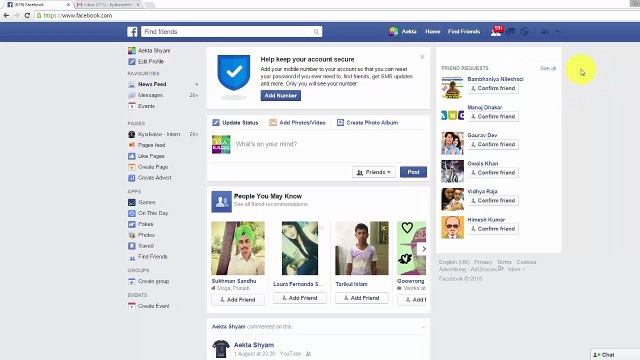Click the Photos icon in sidebar

131,235
